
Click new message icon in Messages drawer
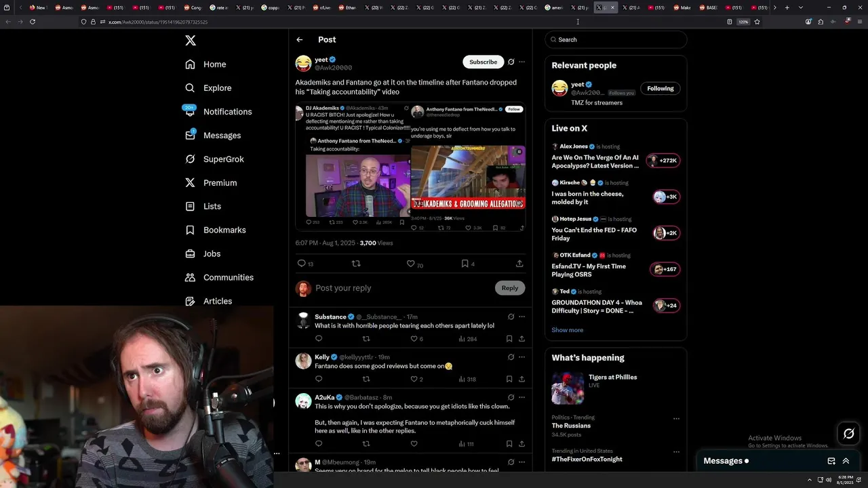tap(831, 461)
